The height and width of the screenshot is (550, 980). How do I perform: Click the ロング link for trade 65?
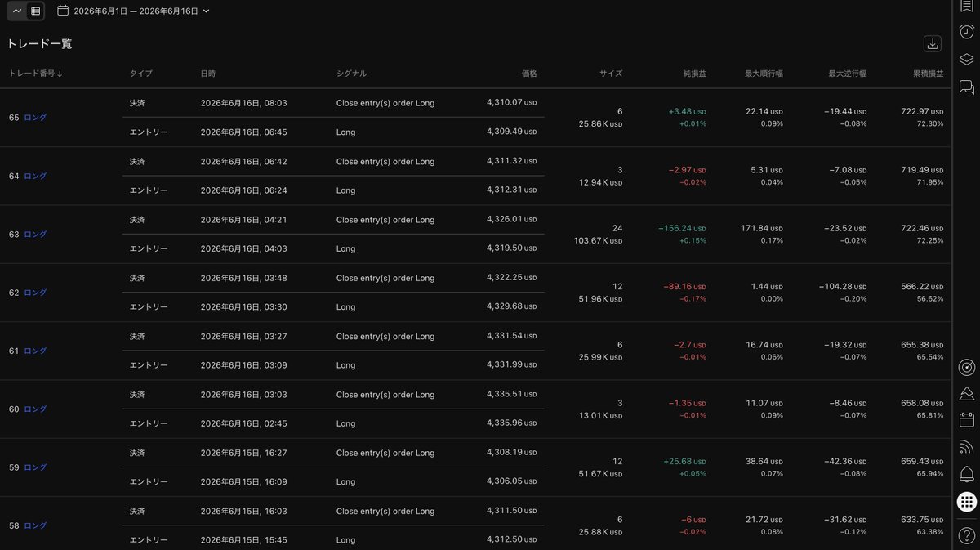pyautogui.click(x=35, y=118)
